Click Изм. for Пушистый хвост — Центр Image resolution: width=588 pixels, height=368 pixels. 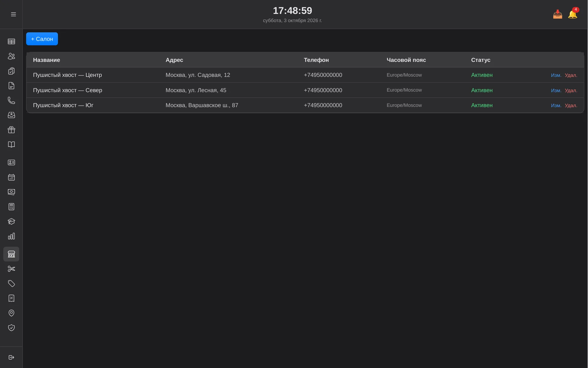[x=556, y=75]
